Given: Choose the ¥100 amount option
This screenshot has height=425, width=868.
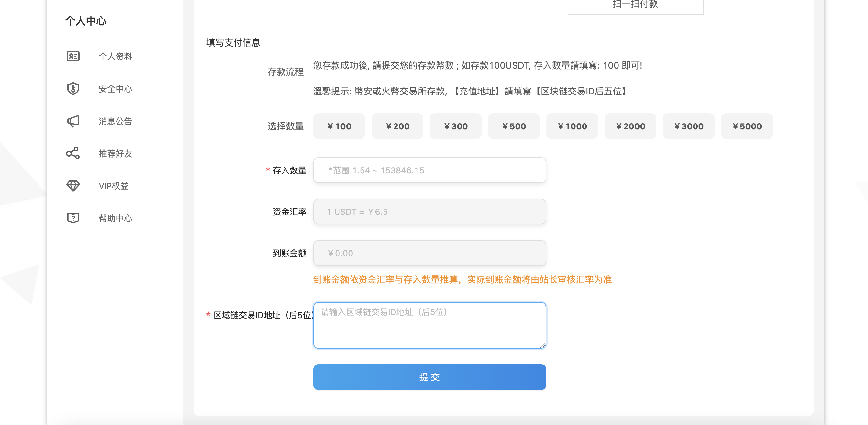Looking at the screenshot, I should [x=339, y=126].
